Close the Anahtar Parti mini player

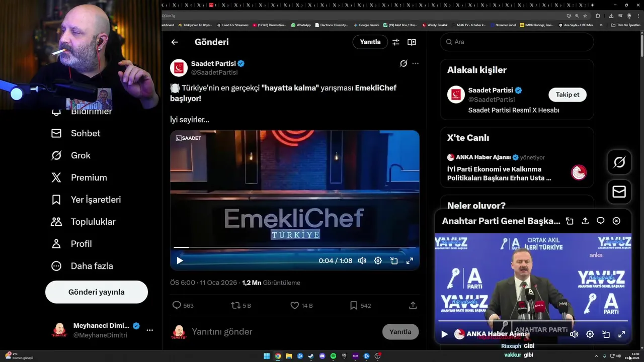tap(616, 221)
